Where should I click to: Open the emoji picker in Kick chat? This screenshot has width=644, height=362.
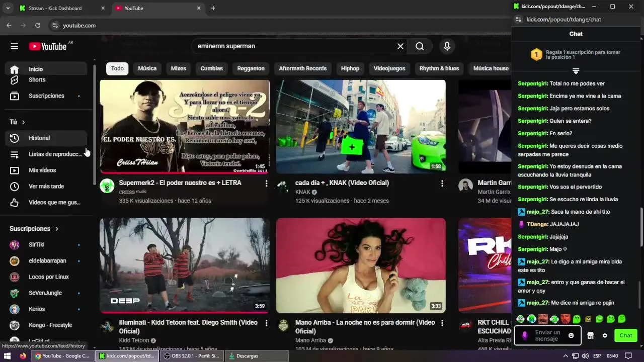(571, 335)
